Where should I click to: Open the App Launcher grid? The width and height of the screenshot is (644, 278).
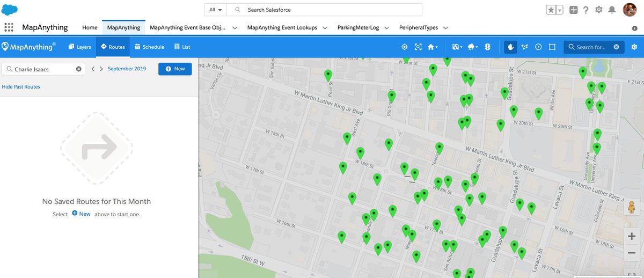point(9,27)
